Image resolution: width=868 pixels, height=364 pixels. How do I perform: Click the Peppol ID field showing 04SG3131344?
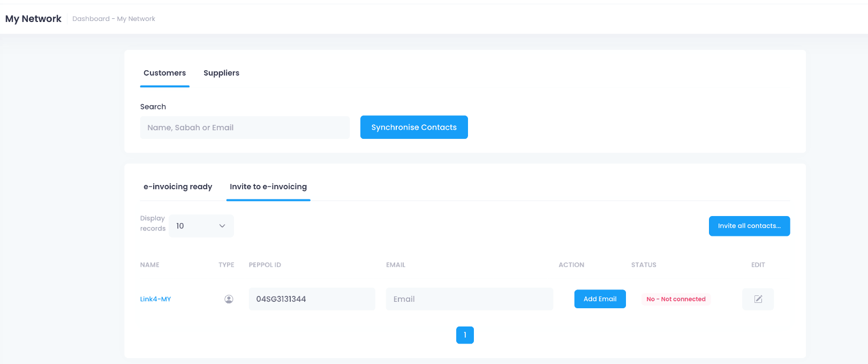click(312, 299)
